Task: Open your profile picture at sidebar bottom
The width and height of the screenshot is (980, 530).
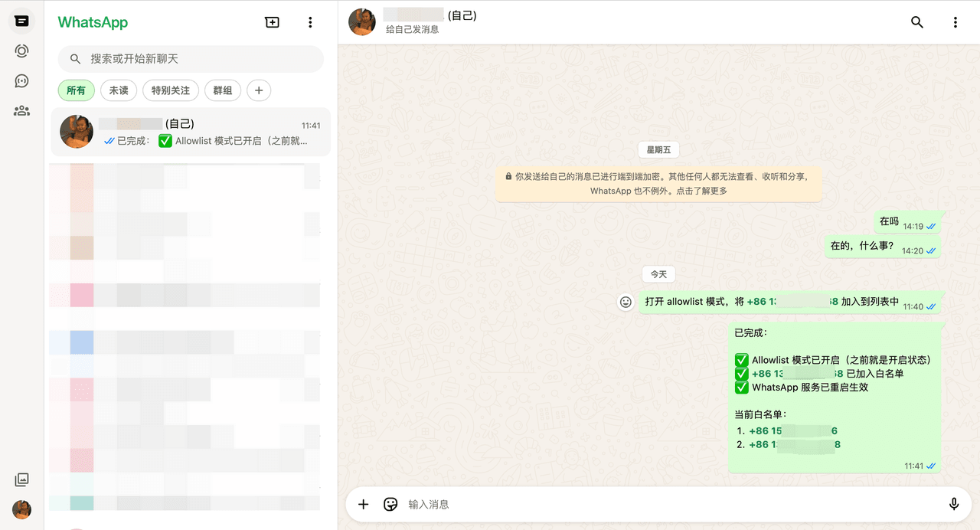Action: click(21, 509)
